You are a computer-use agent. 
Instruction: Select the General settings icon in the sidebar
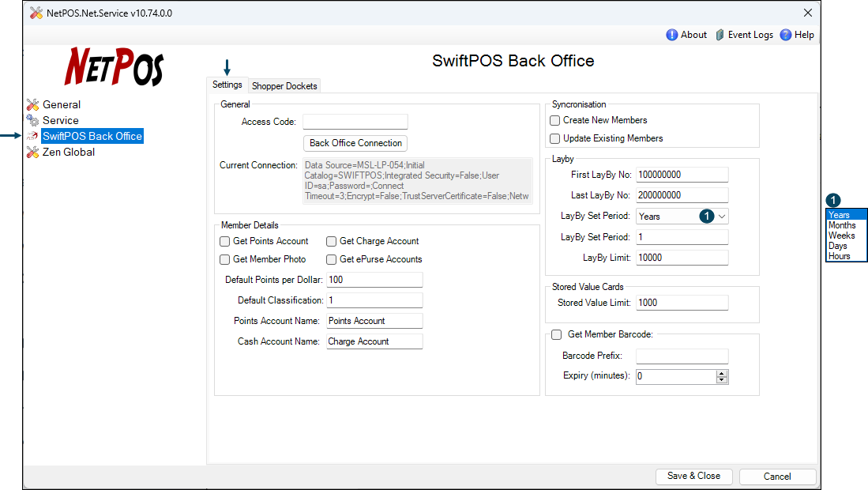[32, 104]
